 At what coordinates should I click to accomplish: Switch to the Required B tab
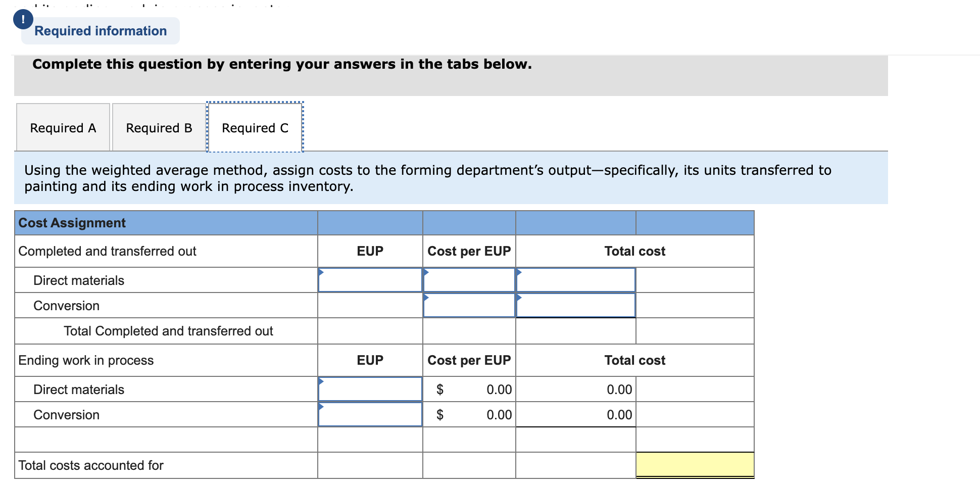coord(159,128)
